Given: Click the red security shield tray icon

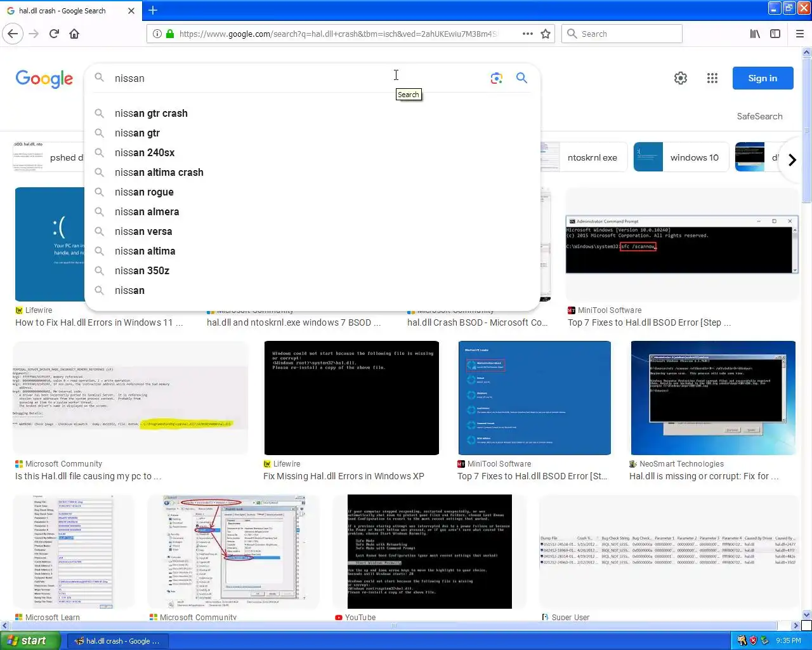Looking at the screenshot, I should click(753, 641).
